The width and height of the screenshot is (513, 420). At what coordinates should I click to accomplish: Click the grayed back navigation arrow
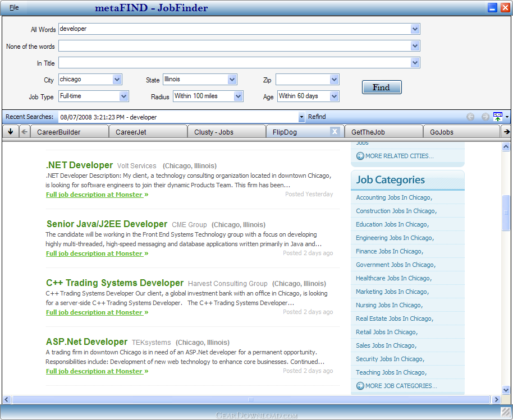pyautogui.click(x=470, y=117)
